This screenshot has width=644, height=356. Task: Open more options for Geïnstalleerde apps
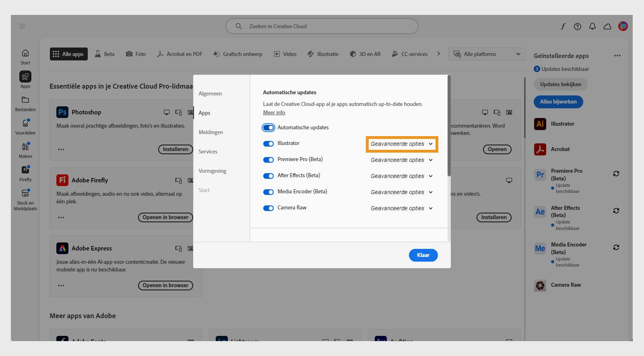point(617,56)
